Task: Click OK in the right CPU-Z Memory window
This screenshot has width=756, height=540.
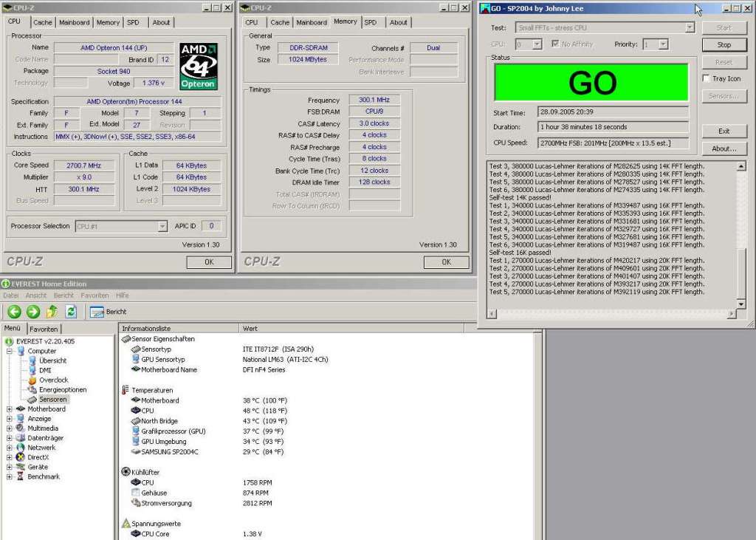Action: point(447,262)
